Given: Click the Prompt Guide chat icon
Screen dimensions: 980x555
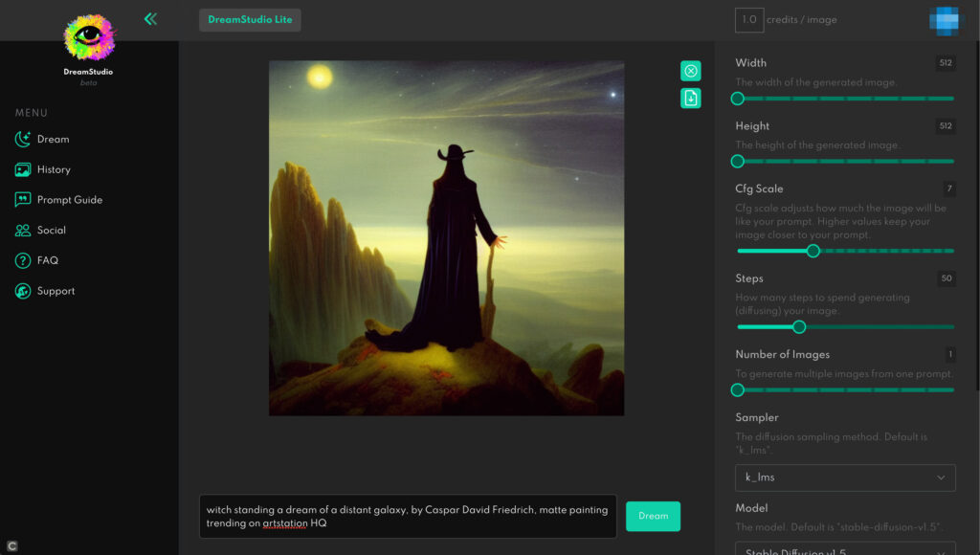Looking at the screenshot, I should tap(23, 200).
